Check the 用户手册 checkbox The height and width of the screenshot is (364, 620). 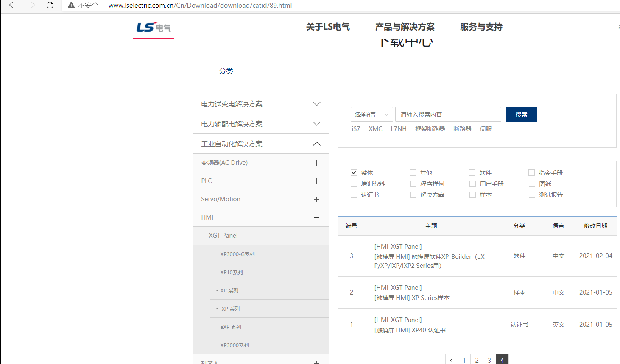[x=472, y=183]
